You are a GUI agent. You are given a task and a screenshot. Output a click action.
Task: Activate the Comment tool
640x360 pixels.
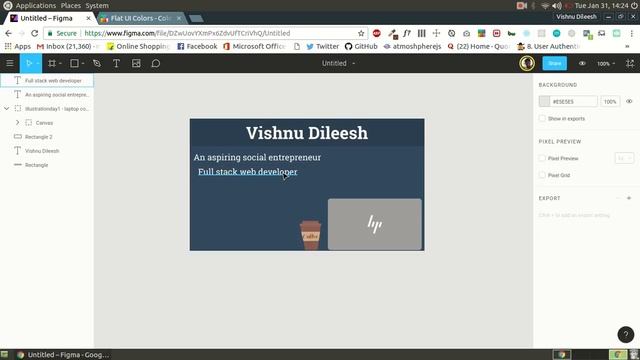click(x=156, y=63)
